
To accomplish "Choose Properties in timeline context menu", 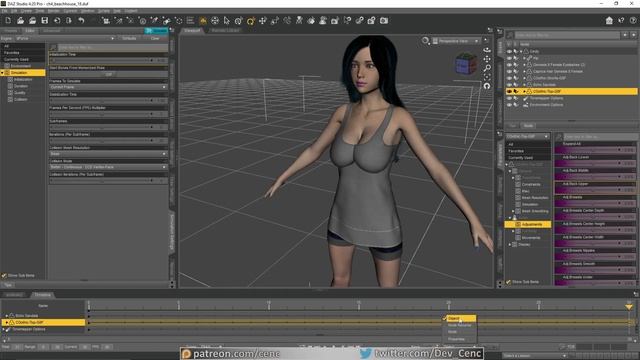I will tap(456, 339).
